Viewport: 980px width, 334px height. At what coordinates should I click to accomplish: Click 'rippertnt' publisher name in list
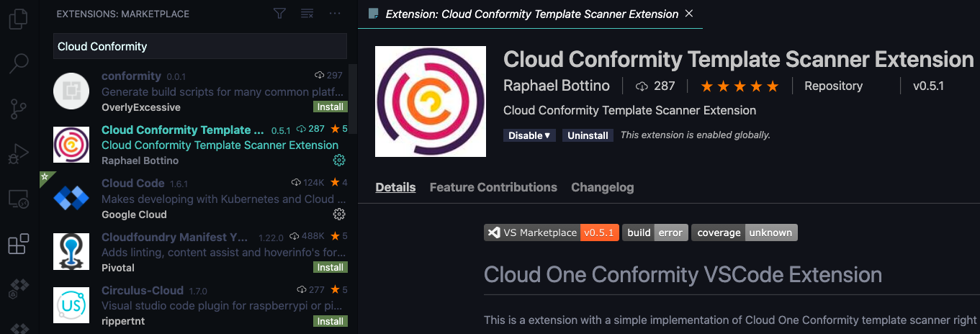123,321
